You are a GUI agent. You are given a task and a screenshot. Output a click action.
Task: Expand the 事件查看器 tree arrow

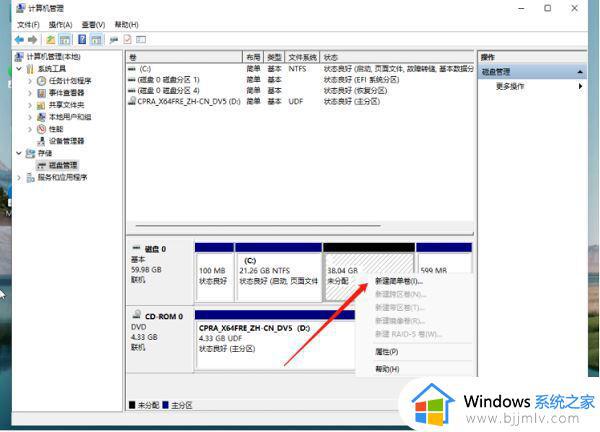click(30, 93)
